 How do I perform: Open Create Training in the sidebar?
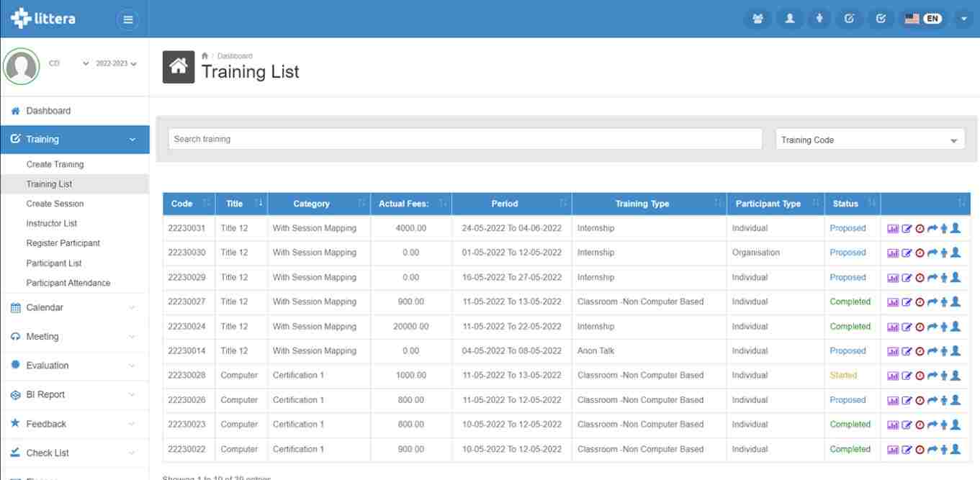click(x=55, y=164)
